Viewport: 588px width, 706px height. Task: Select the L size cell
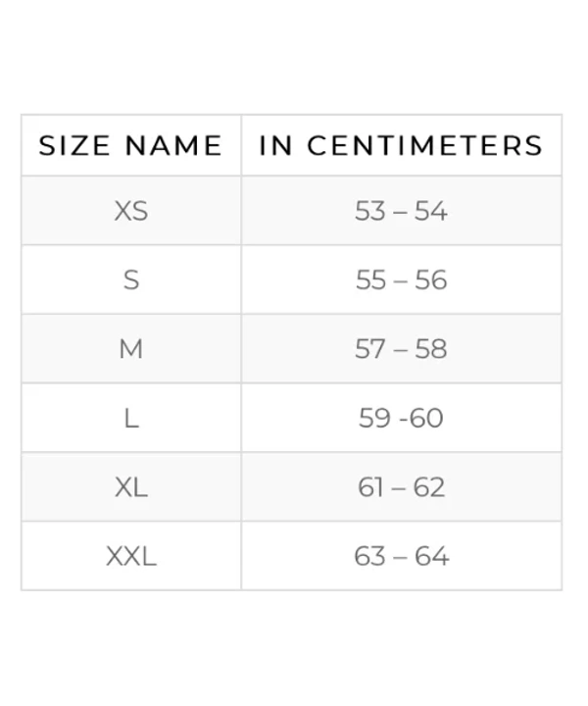pyautogui.click(x=131, y=419)
